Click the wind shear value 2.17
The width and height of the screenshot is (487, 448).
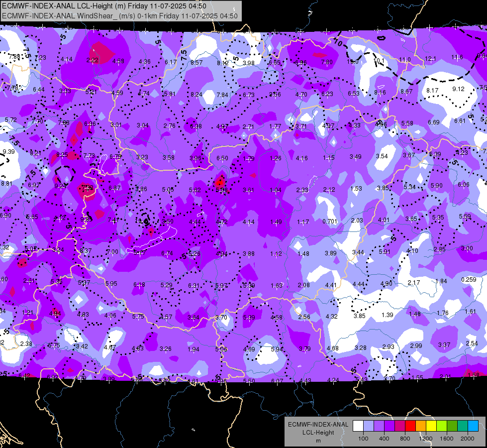coord(414,282)
